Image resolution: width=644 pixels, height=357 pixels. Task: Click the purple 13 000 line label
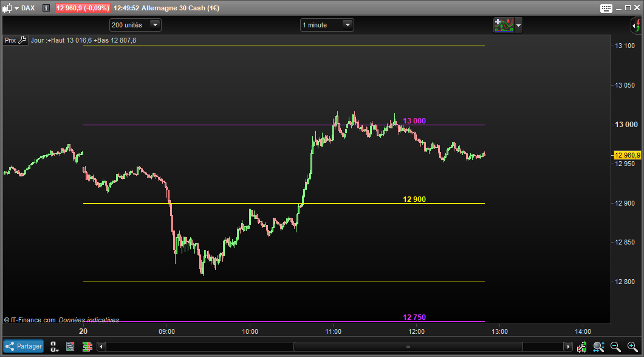point(414,121)
